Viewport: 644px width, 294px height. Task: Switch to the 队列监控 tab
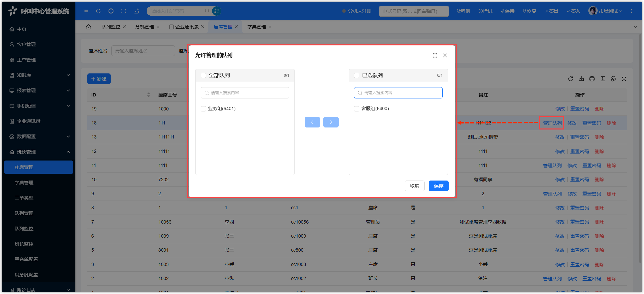click(x=111, y=27)
